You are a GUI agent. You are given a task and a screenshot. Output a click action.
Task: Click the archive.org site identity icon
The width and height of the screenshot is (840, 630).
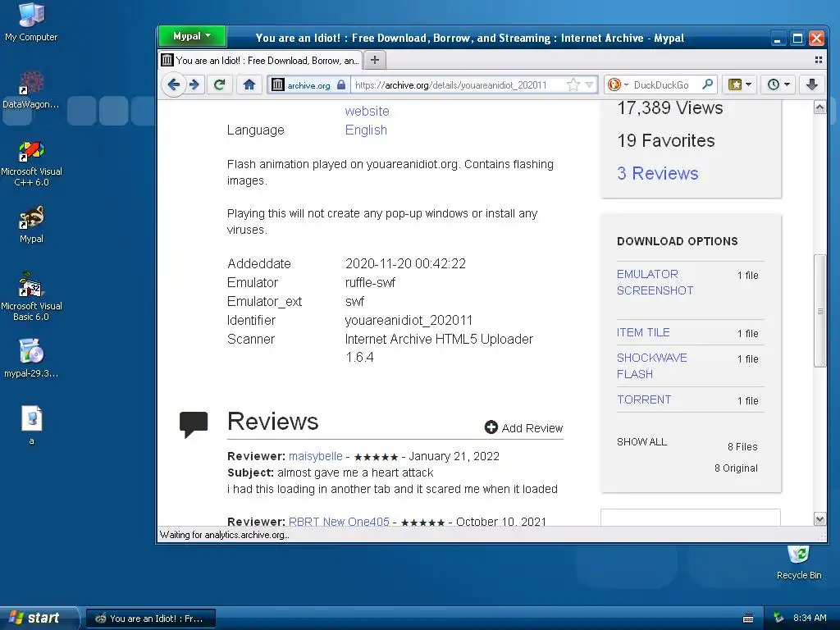click(x=278, y=84)
